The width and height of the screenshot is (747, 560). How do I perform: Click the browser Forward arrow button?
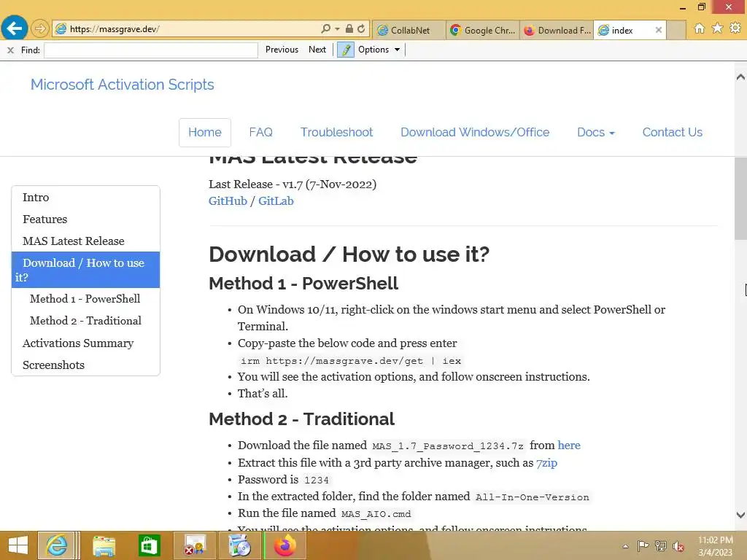(x=40, y=28)
